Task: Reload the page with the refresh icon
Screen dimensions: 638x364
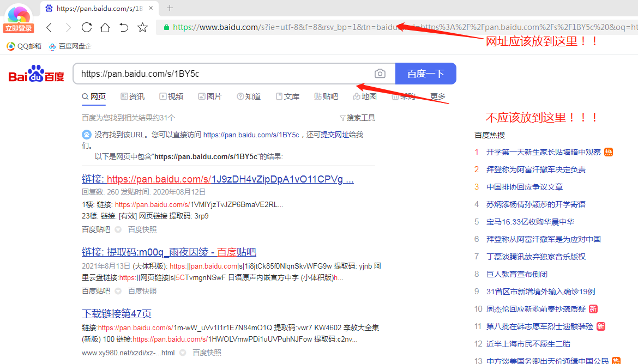Action: tap(87, 27)
